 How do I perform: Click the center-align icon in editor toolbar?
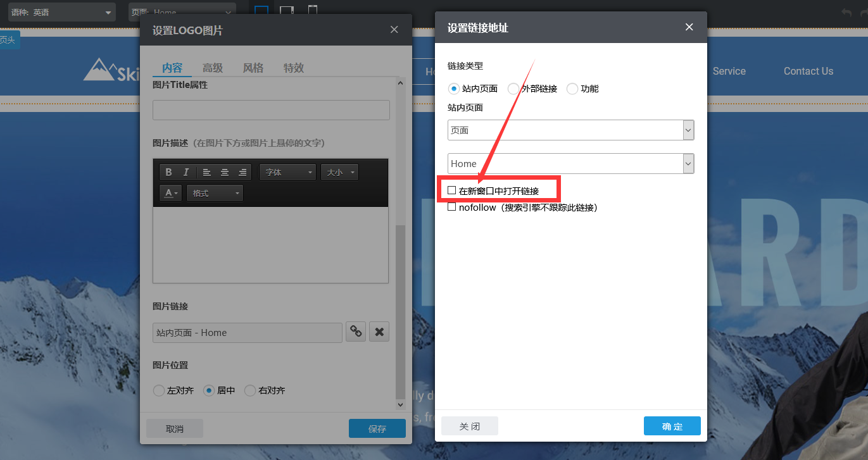tap(225, 172)
